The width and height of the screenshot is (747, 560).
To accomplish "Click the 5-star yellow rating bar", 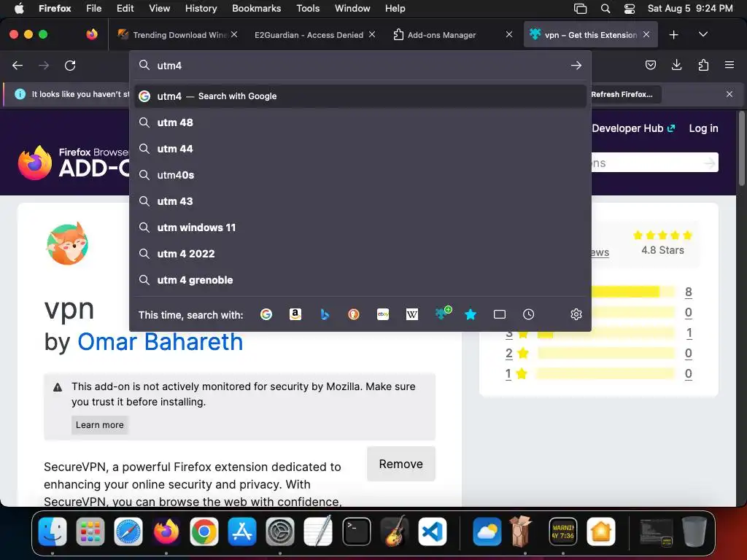I will 632,292.
